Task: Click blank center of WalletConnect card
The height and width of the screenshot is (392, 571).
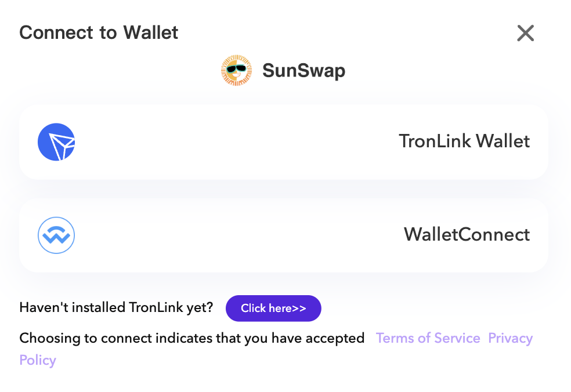Action: tap(237, 235)
